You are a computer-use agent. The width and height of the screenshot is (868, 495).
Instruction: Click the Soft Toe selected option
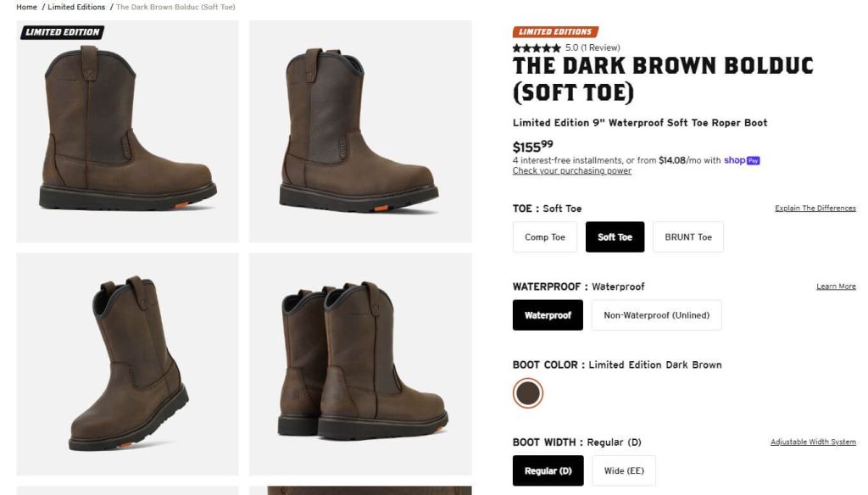click(615, 236)
